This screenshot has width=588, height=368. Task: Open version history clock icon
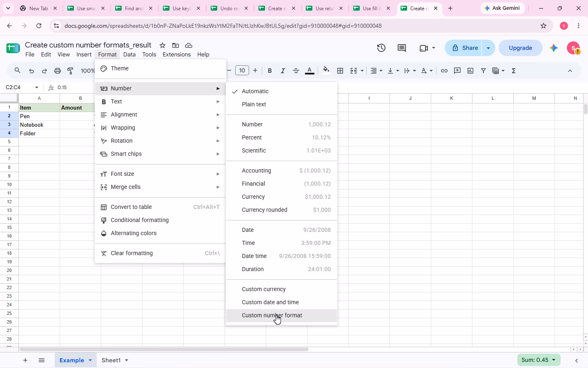pyautogui.click(x=381, y=48)
